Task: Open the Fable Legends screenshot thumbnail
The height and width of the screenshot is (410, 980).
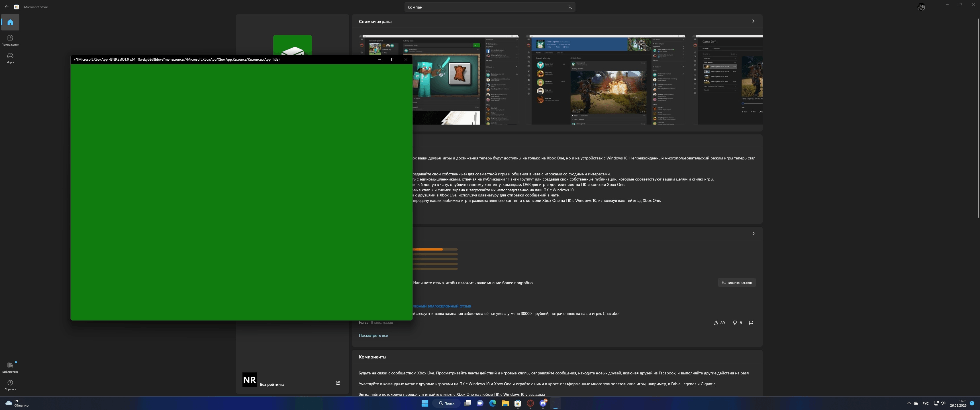Action: click(x=606, y=79)
